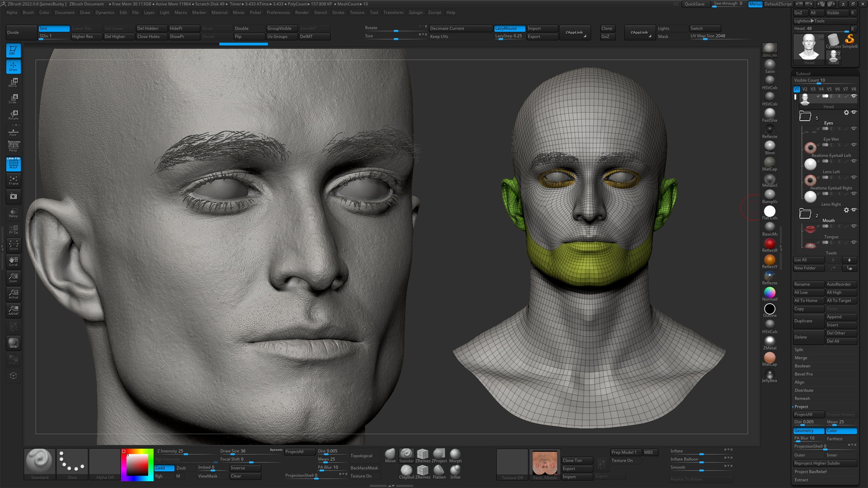Select the Rotate tool
Viewport: 868px width, 488px height.
click(x=13, y=115)
